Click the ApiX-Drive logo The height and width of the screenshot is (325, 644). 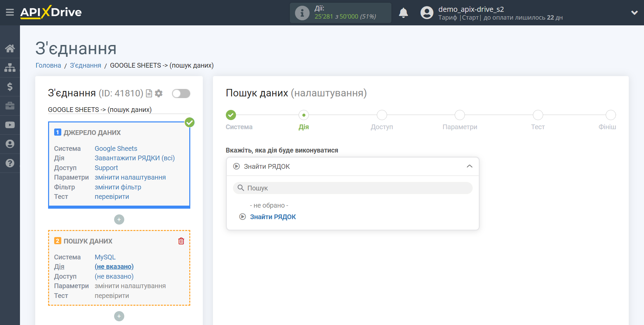[x=51, y=12]
